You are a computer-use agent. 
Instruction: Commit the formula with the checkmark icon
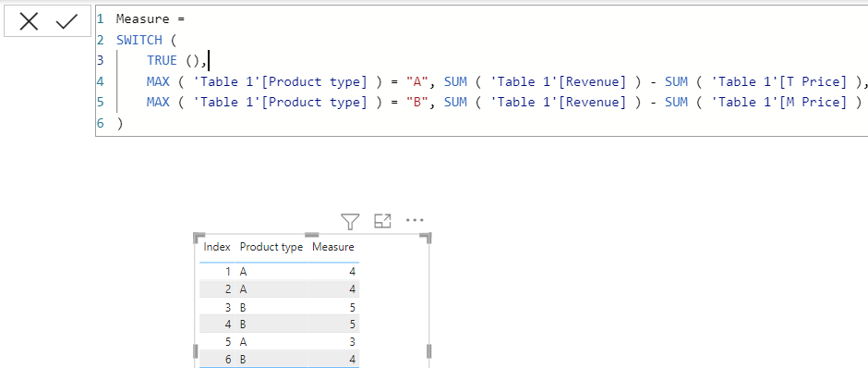pyautogui.click(x=66, y=21)
